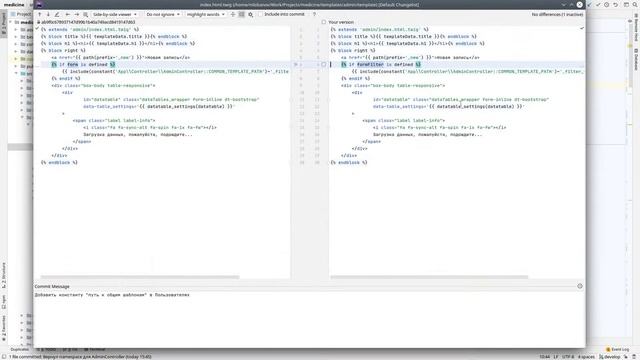Viewport: 640px width, 360px height.
Task: Click revision hash label above left pane
Action: [88, 22]
